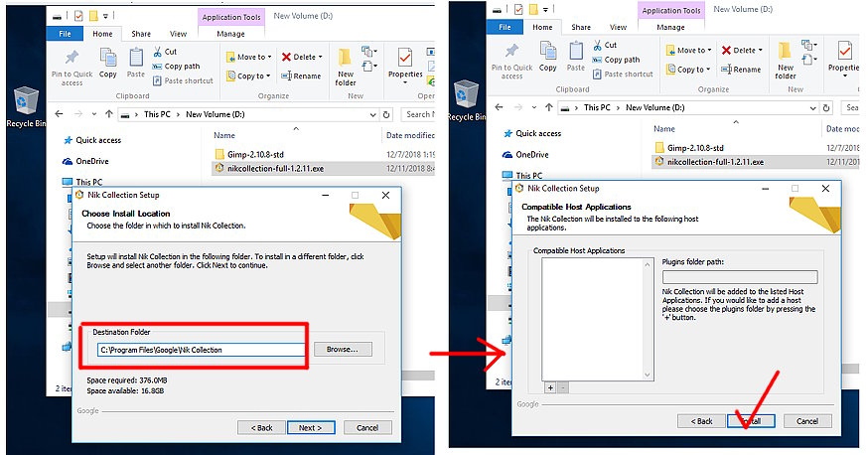Open View tab in Explorer behind Install Location dialog
The width and height of the screenshot is (868, 455).
point(178,34)
